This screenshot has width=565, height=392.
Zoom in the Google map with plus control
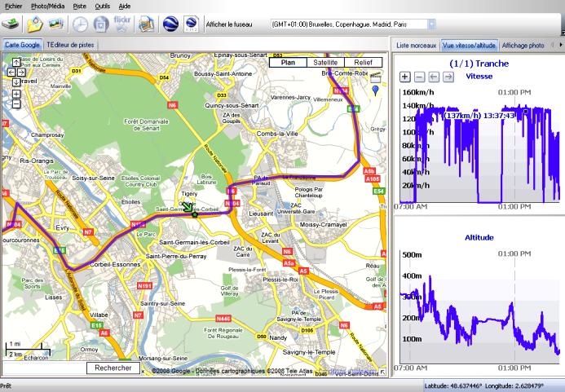(16, 94)
